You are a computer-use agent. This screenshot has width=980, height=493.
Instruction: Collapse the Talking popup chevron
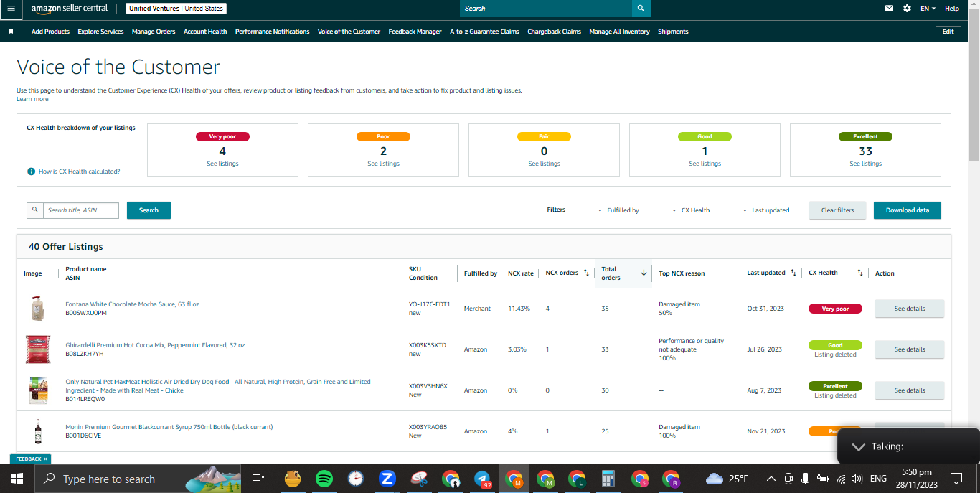(858, 446)
